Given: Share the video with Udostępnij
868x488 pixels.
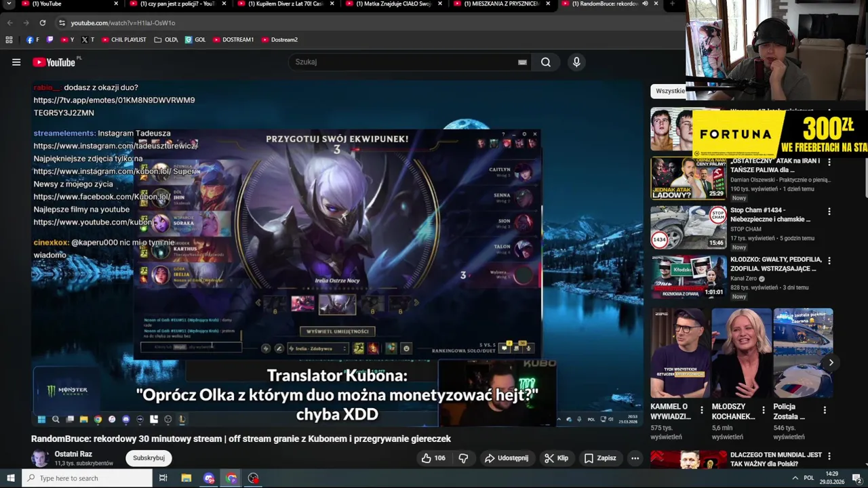Looking at the screenshot, I should (x=506, y=458).
